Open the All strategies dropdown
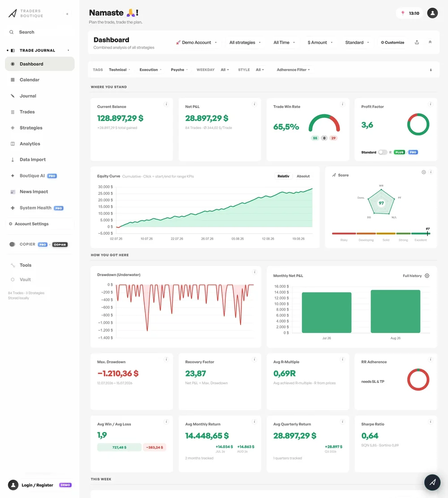Image resolution: width=448 pixels, height=498 pixels. 245,43
